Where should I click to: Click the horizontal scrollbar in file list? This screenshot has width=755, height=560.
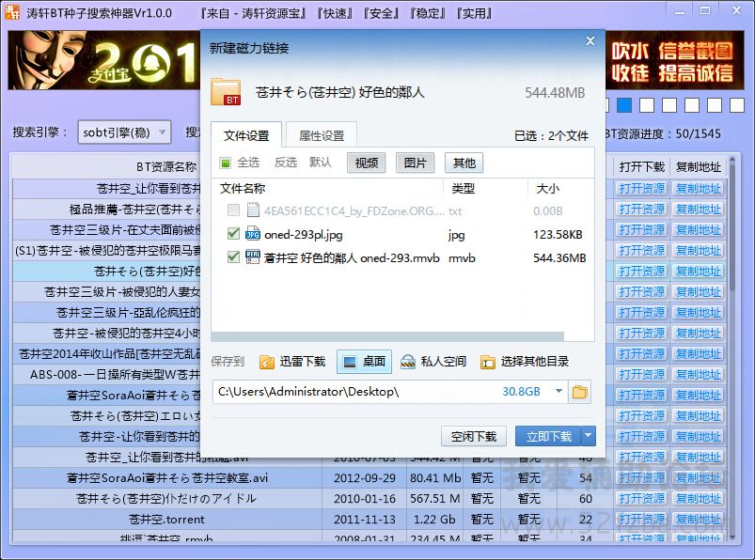pyautogui.click(x=387, y=335)
